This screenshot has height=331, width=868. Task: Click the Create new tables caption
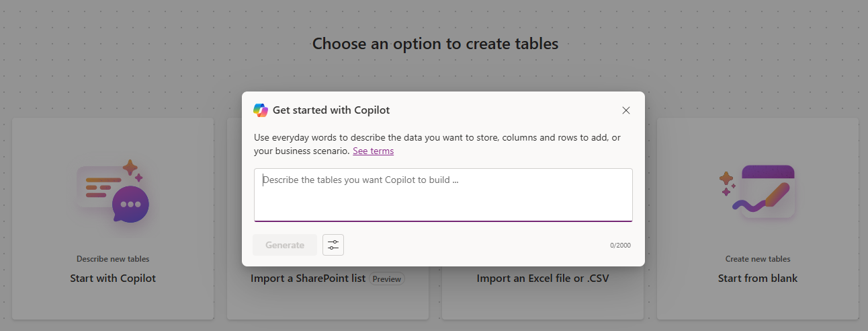click(758, 259)
